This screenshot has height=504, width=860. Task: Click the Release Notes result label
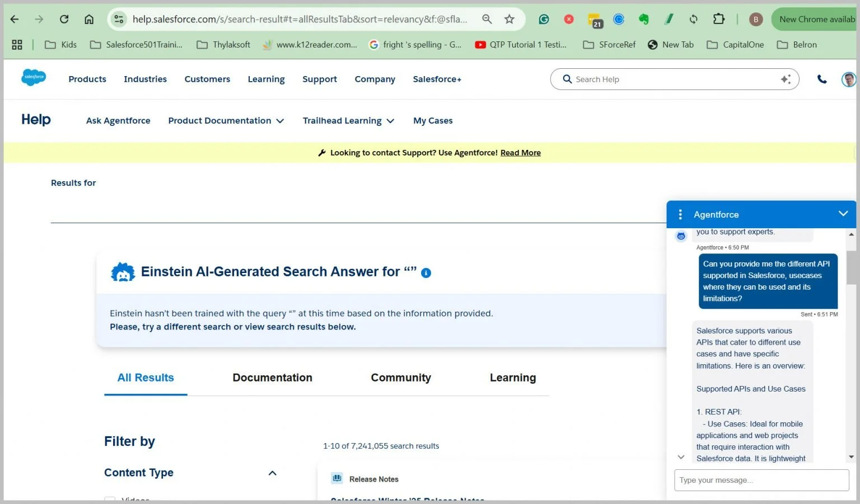tap(374, 479)
